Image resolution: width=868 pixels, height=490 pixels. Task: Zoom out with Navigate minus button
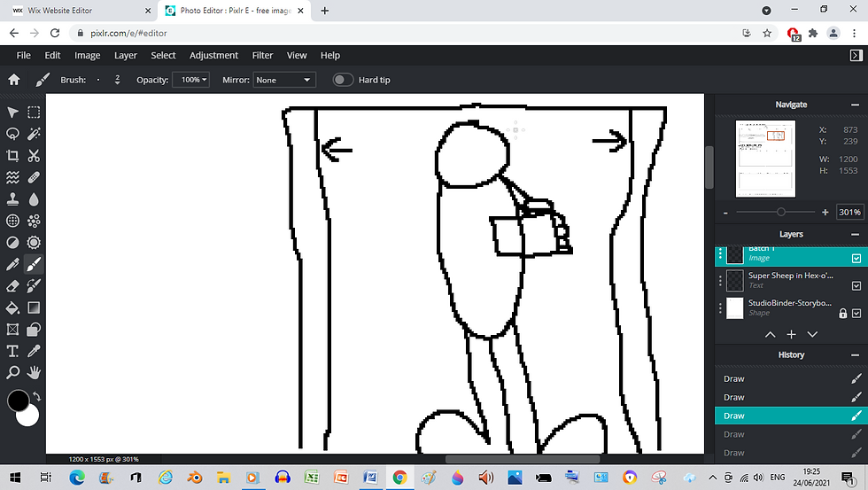pyautogui.click(x=725, y=213)
